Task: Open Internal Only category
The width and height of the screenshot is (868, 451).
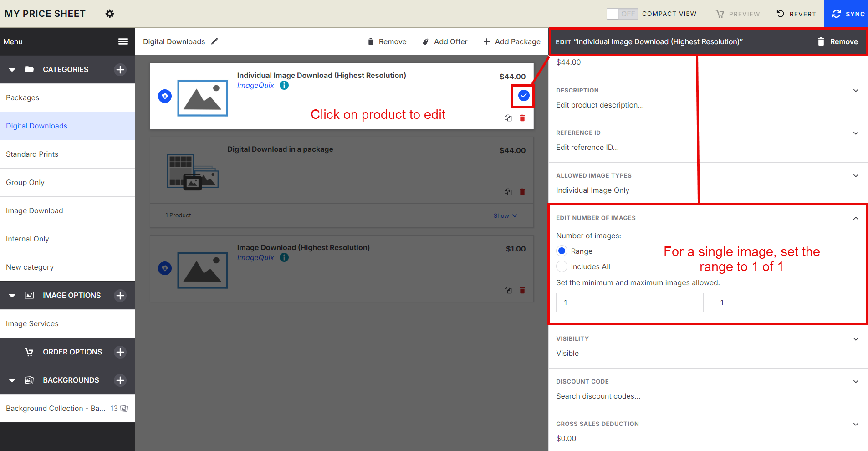Action: (x=67, y=239)
